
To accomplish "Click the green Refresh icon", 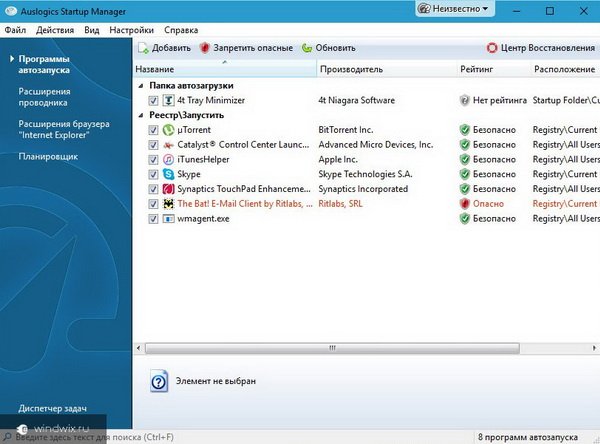I will click(x=307, y=48).
